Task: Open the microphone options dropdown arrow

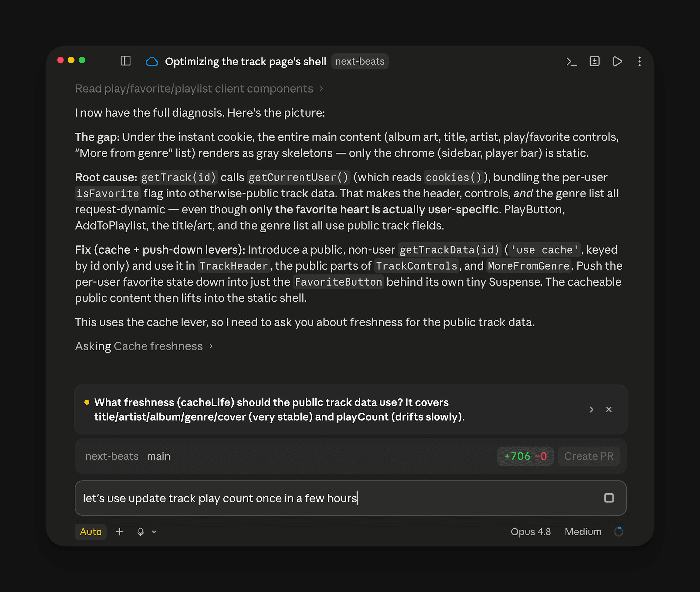Action: click(x=154, y=532)
